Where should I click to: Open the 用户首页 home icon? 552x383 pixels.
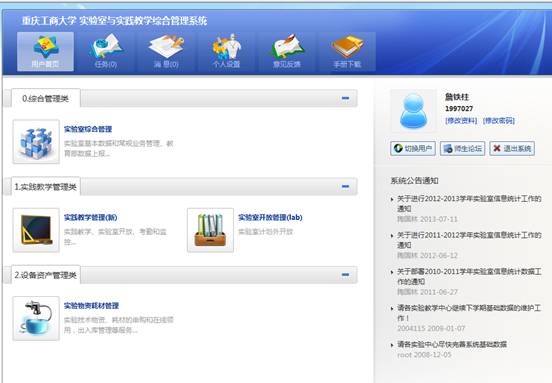coord(45,51)
